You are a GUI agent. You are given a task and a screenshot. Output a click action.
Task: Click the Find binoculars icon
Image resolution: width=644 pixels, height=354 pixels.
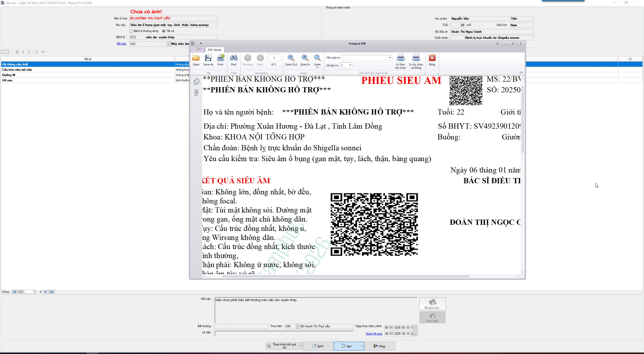pos(233,58)
